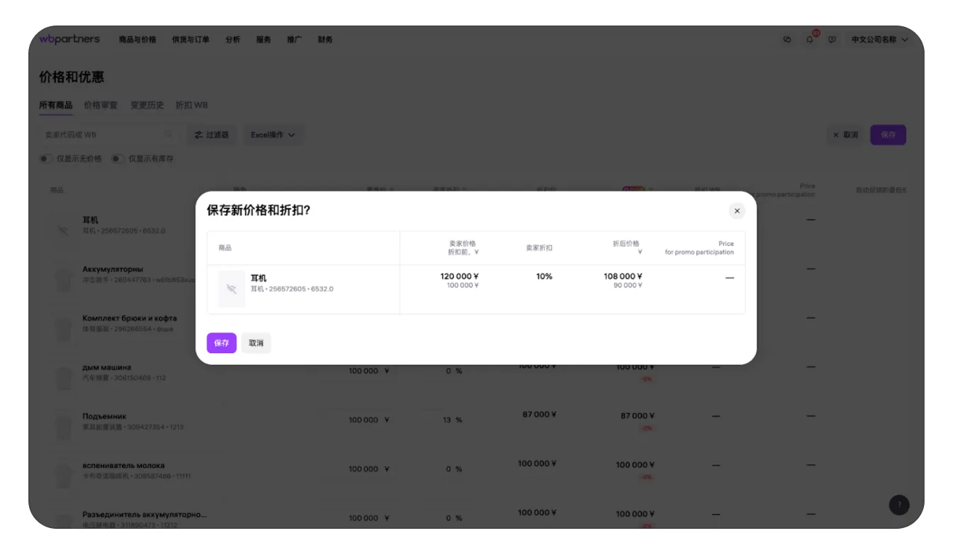Expand the Excel操作 dropdown
The width and height of the screenshot is (953, 560).
click(273, 135)
